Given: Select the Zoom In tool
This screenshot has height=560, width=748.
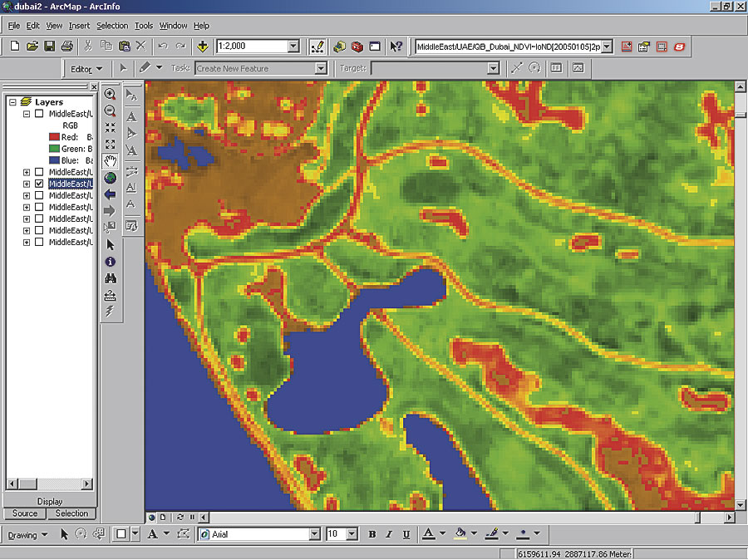Looking at the screenshot, I should (x=111, y=95).
